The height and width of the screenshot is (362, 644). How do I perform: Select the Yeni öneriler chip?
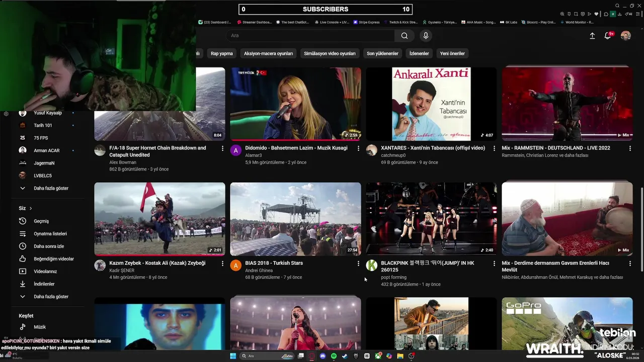(452, 53)
